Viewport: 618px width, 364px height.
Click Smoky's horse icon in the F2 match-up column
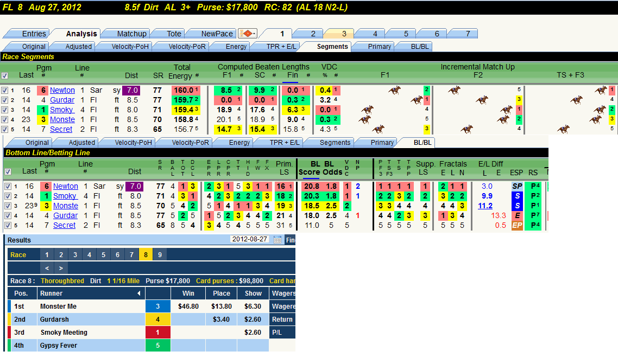(506, 110)
